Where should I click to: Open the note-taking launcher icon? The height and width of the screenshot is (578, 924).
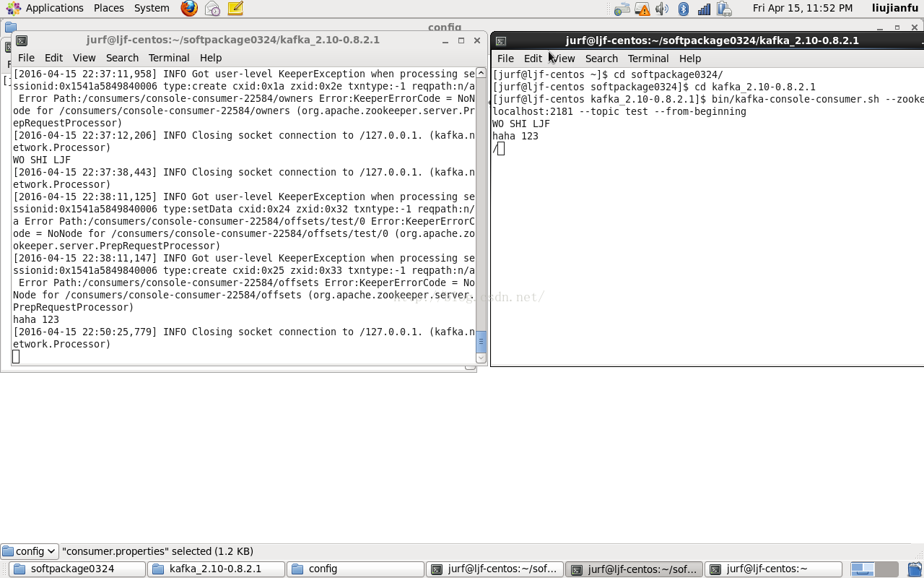(x=235, y=8)
